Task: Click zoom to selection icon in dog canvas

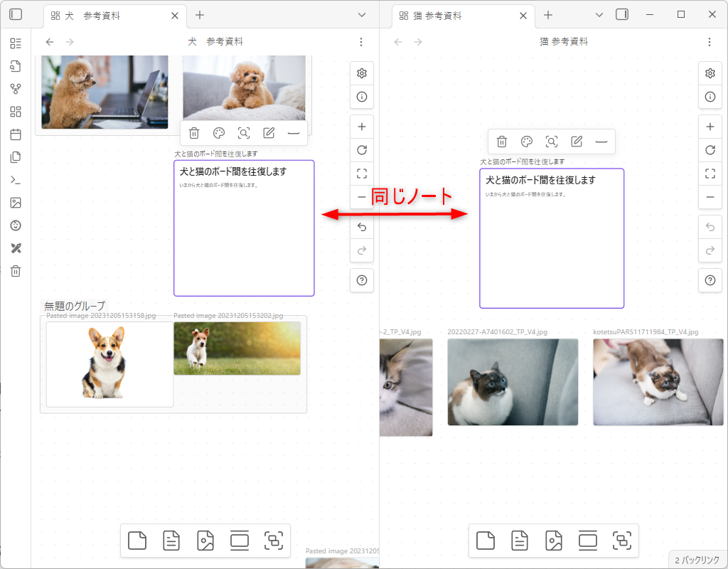Action: click(244, 133)
